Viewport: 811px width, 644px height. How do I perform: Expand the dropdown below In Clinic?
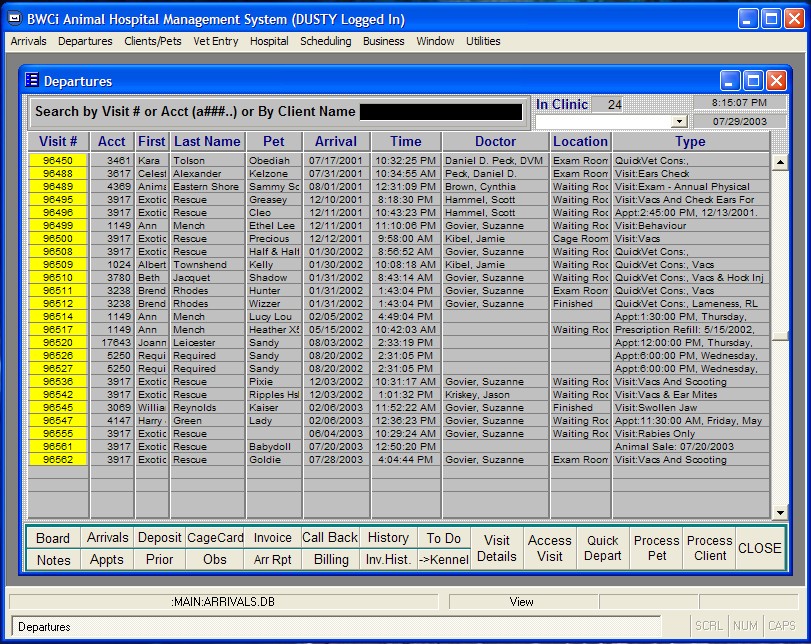[x=679, y=122]
